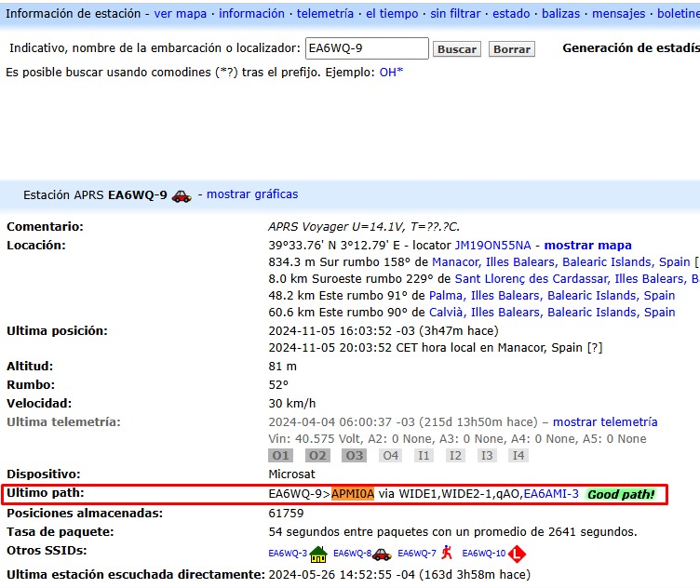This screenshot has width=700, height=588.
Task: Click the green house icon beside EA6WQ-3
Action: pyautogui.click(x=318, y=555)
